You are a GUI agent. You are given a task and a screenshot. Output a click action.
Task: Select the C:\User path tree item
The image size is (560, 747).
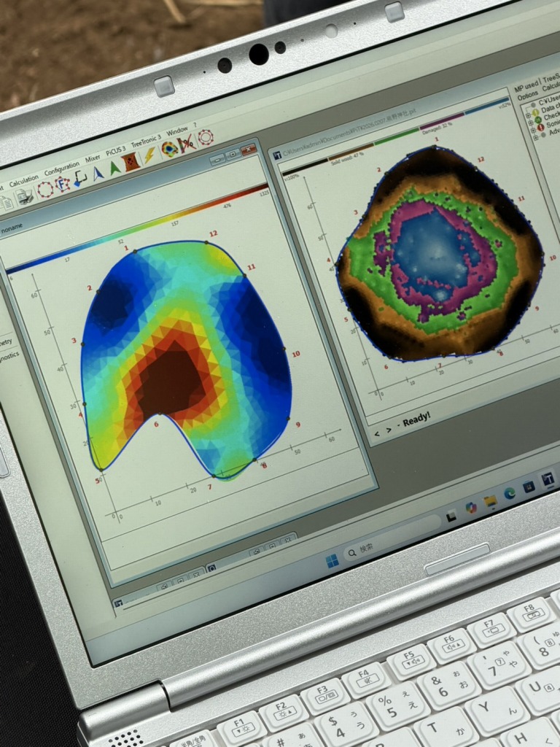point(549,101)
